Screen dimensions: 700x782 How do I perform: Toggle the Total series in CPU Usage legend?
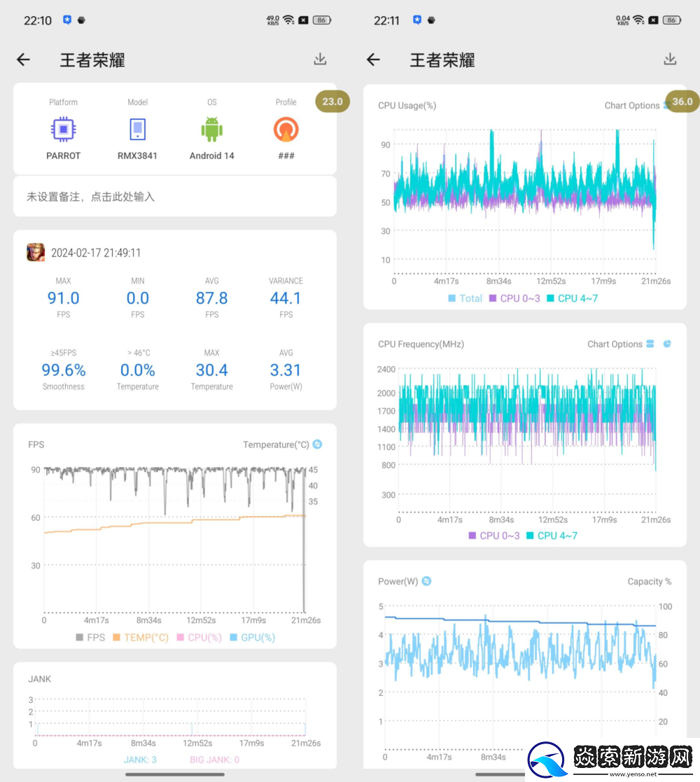[465, 298]
